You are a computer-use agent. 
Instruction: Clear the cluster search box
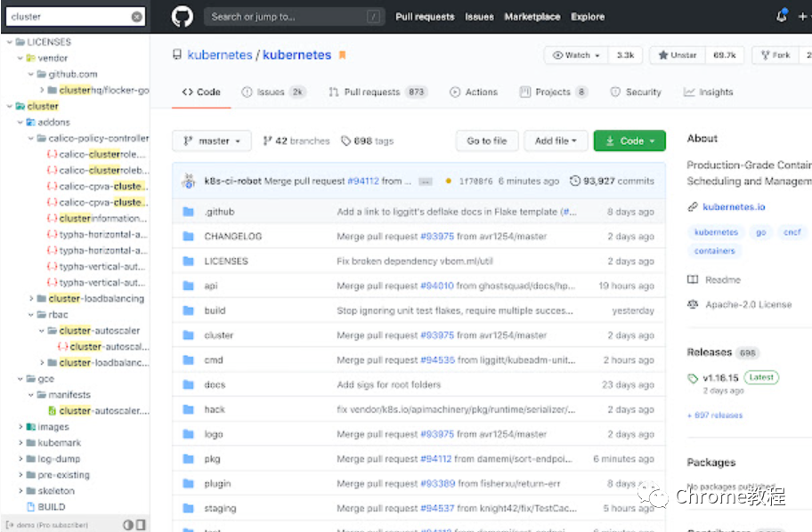(x=137, y=17)
